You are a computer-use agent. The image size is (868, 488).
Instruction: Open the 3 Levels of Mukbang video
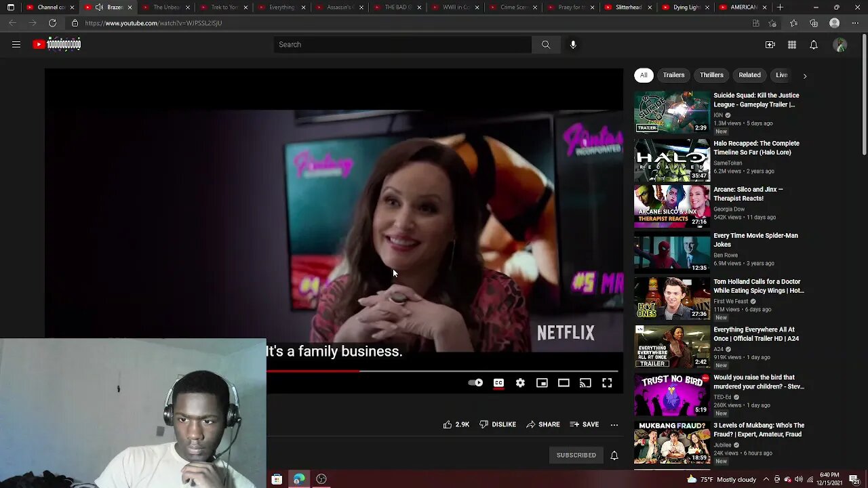759,430
